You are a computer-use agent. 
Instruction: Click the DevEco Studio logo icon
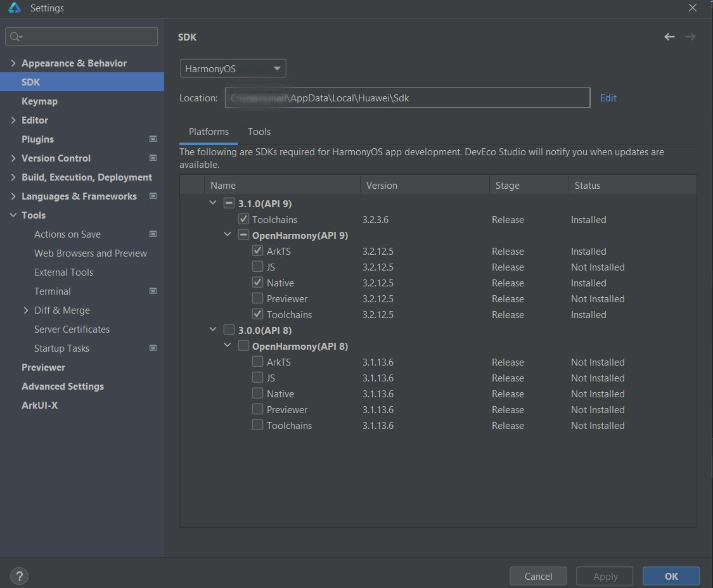(x=15, y=8)
